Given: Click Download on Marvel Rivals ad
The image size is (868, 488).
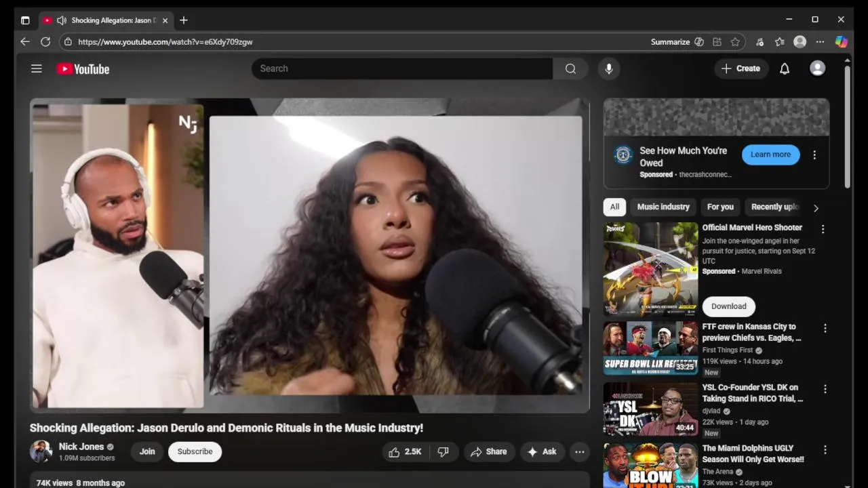Looking at the screenshot, I should [729, 306].
